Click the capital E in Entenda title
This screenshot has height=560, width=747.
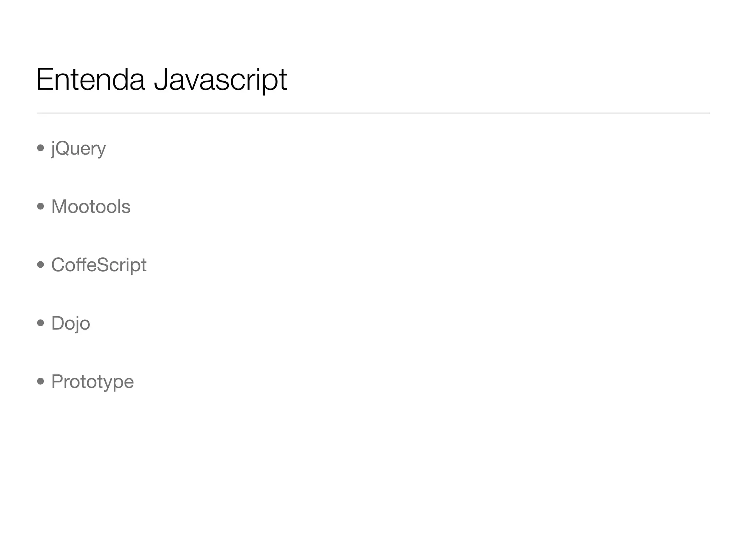[x=44, y=79]
